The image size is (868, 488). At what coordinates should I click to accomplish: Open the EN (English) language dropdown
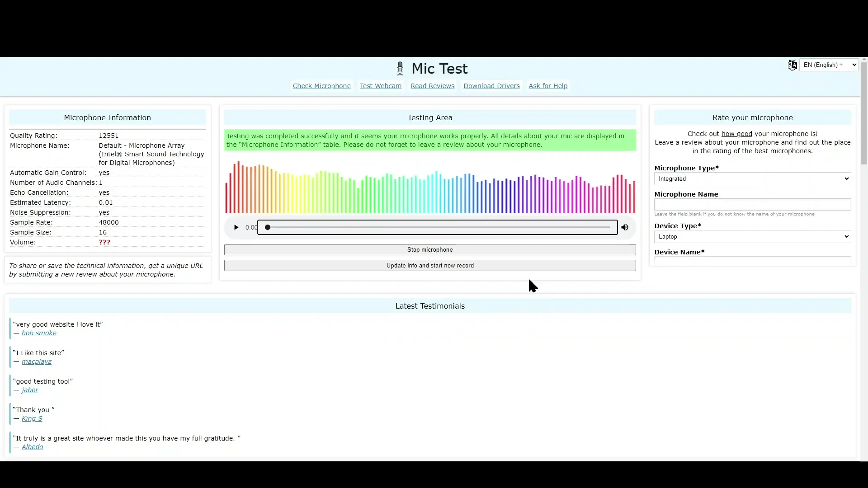click(x=830, y=65)
